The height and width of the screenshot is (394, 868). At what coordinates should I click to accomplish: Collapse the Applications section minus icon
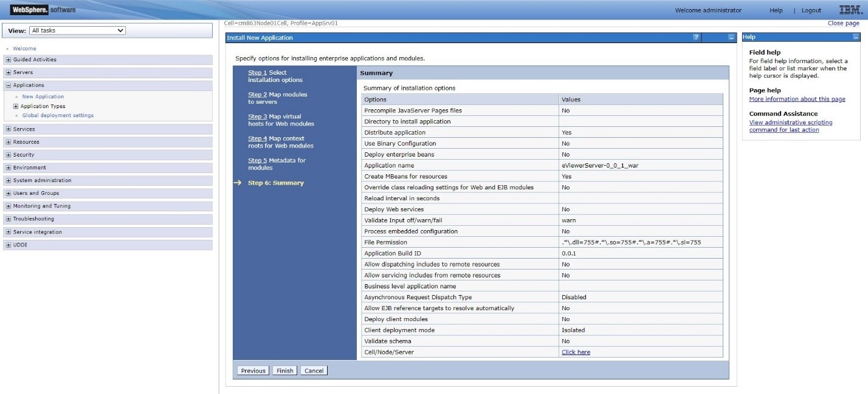click(8, 86)
